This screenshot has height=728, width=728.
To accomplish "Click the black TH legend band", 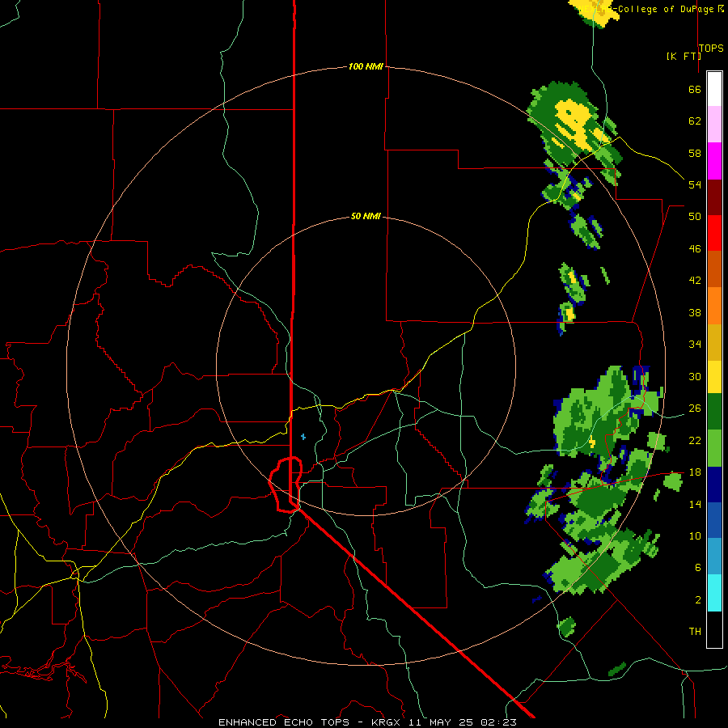I will [x=714, y=629].
